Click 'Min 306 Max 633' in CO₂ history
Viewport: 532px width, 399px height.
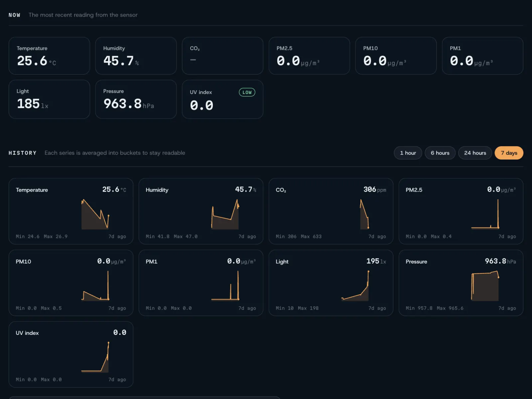coord(299,237)
